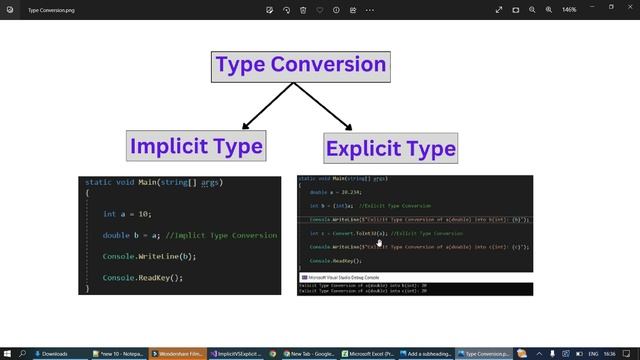Screen dimensions: 640x360
Task: Click the Edit image icon
Action: (269, 10)
